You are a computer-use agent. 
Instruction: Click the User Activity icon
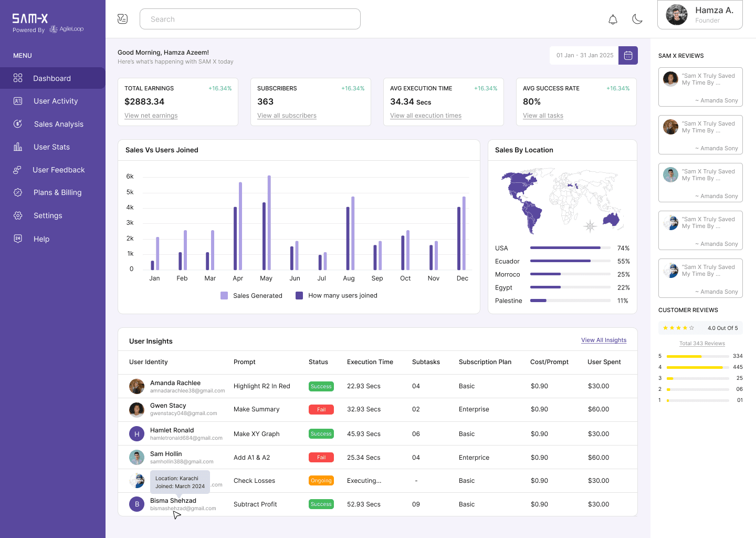(x=18, y=101)
